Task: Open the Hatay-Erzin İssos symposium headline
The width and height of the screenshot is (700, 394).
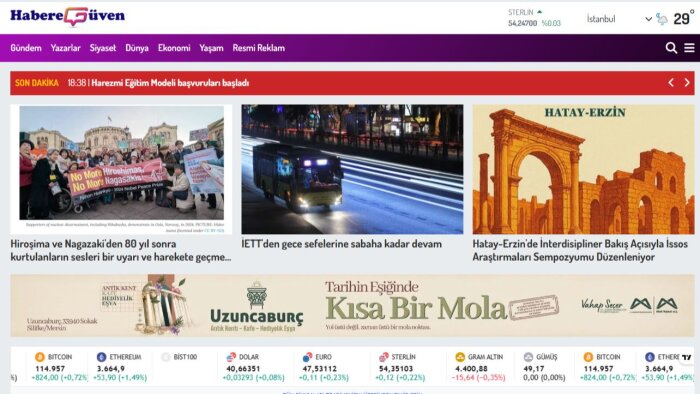Action: [x=580, y=250]
